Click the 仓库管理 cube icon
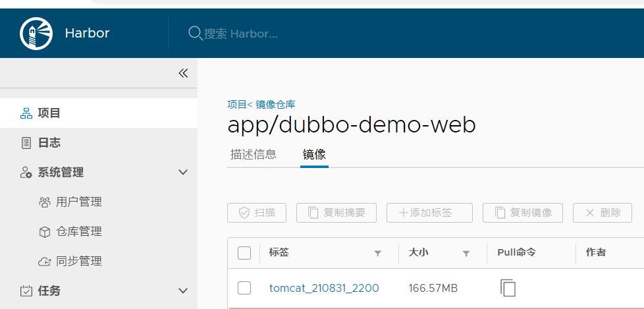Image resolution: width=644 pixels, height=309 pixels. (x=44, y=232)
